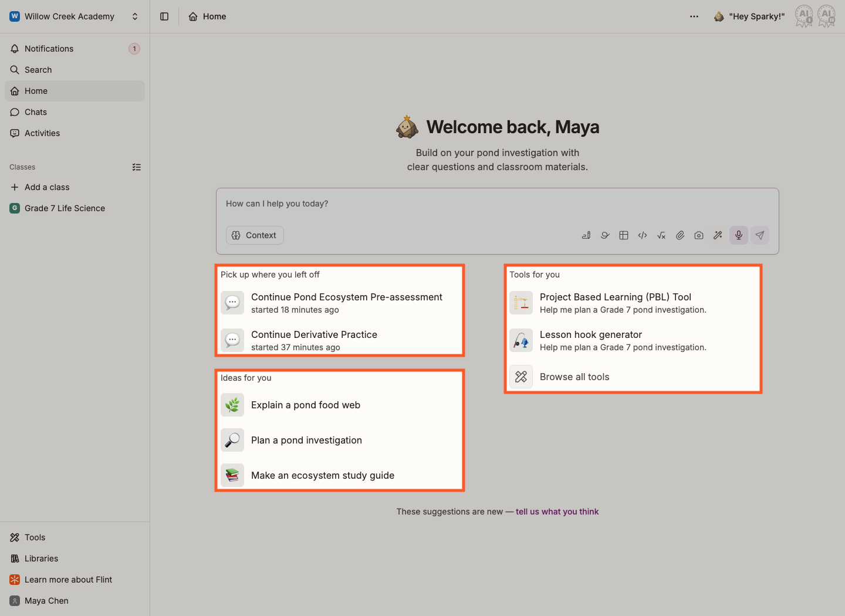Click the "tell us what you think" link

(x=557, y=512)
